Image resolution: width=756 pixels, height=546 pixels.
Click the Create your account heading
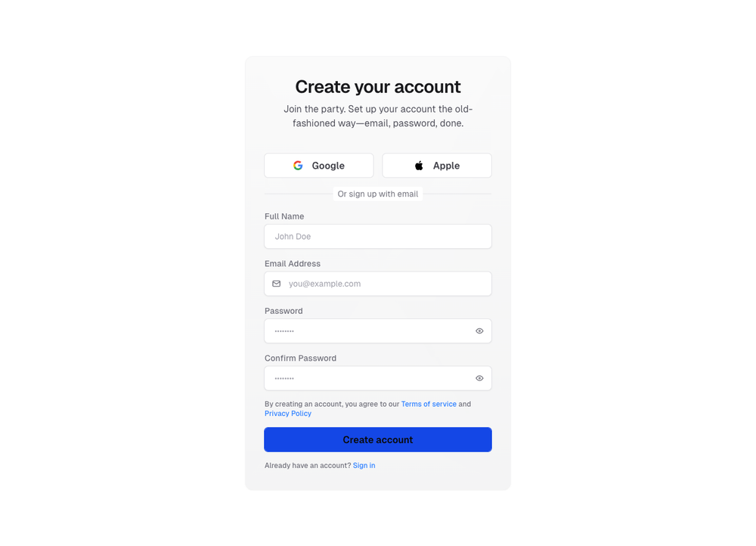378,87
